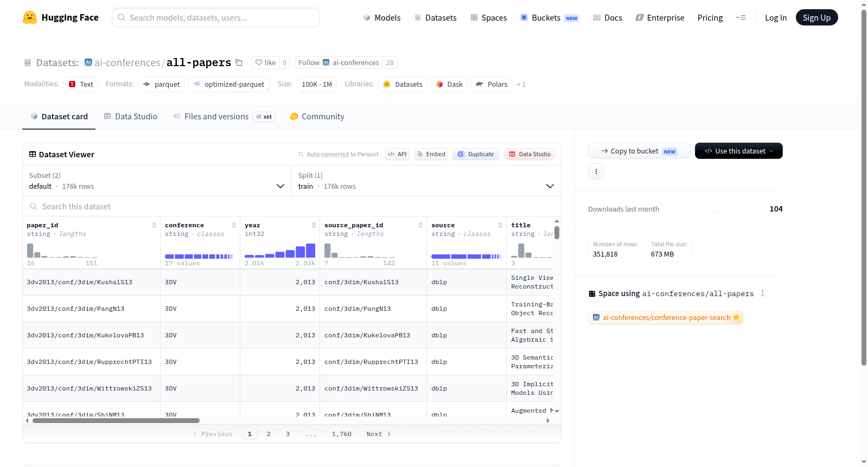Open the three-dots more options button
Viewport: 868px width, 467px height.
(x=596, y=171)
